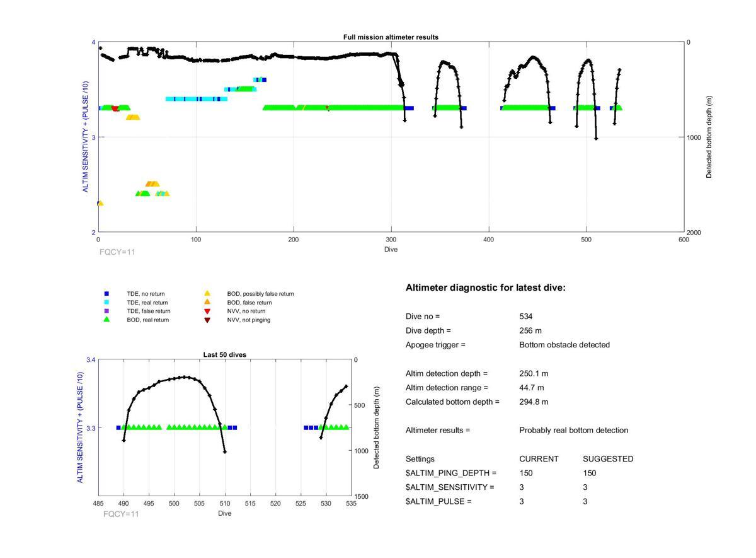Click the x-axis tick 600 on full mission chart

coord(684,240)
